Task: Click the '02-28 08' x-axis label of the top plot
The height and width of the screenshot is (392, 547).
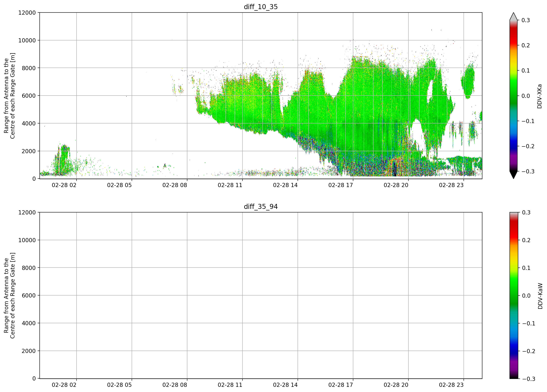Action: click(x=175, y=185)
